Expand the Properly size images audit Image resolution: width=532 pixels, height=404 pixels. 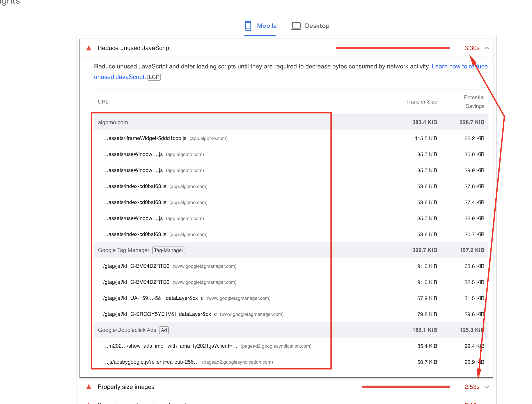point(487,387)
